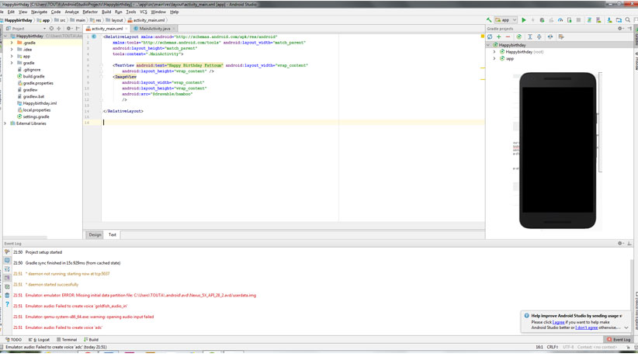Viewport: 638px width, 364px height.
Task: Open Gradle projects panel gear settings
Action: point(620,29)
